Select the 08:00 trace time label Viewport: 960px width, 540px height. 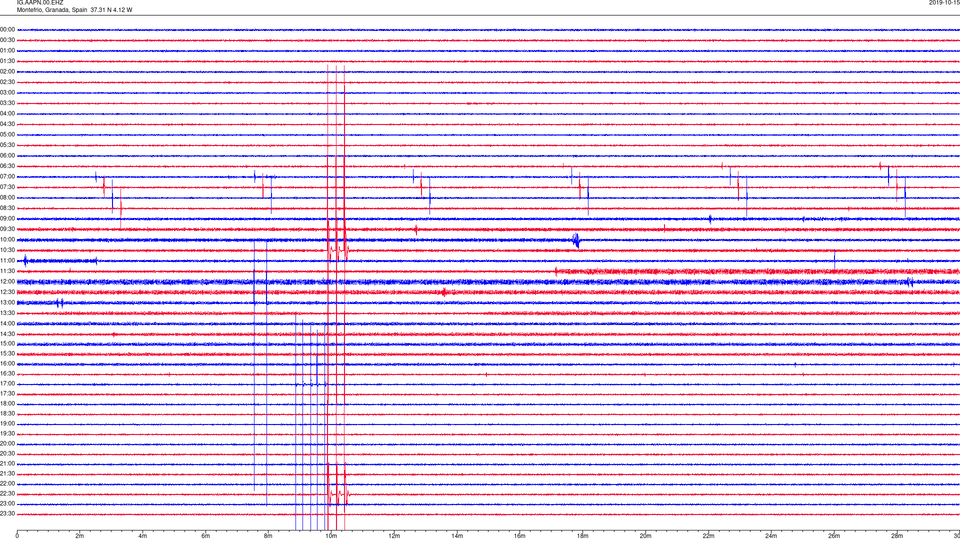[x=8, y=198]
